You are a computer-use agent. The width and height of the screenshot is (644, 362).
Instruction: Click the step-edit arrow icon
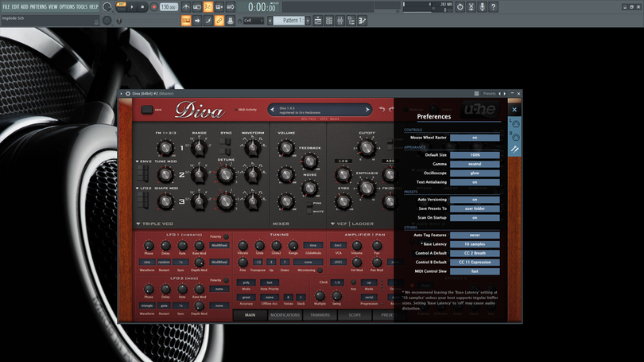point(197,21)
